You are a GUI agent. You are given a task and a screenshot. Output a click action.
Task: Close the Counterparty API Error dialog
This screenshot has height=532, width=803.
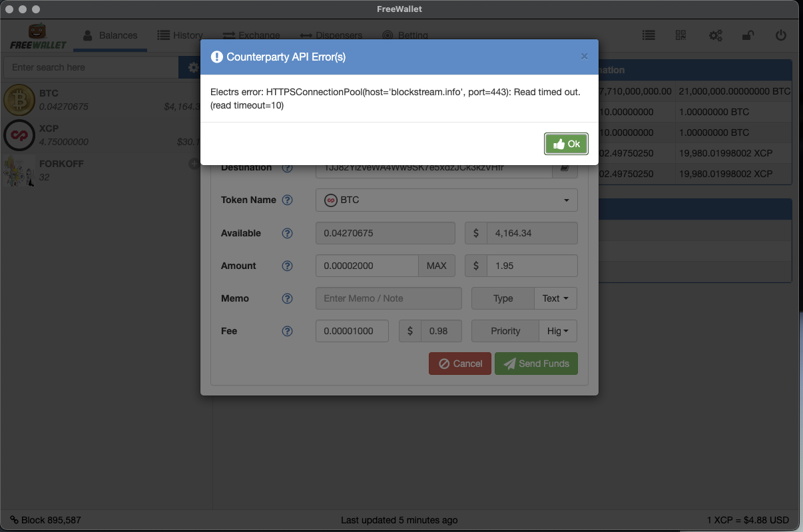[x=584, y=57]
